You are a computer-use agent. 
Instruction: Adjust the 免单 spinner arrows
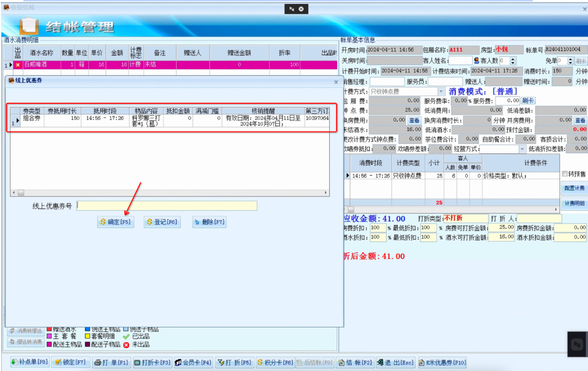coord(570,61)
